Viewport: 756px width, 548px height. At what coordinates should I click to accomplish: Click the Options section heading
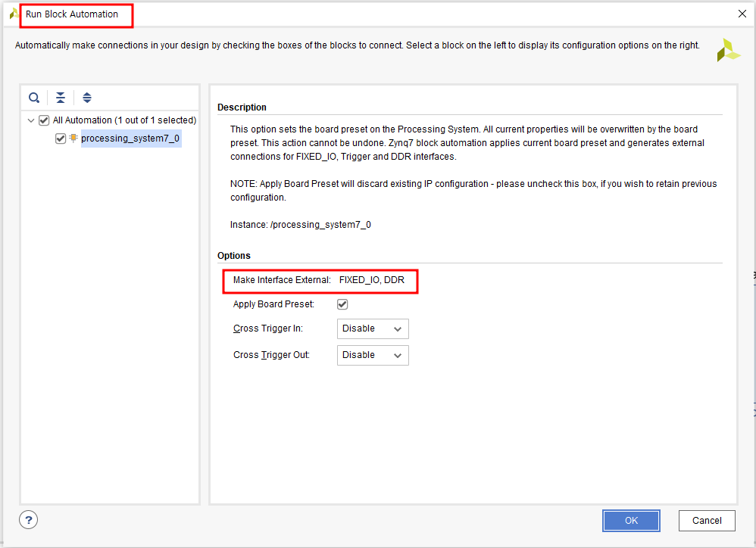(234, 256)
